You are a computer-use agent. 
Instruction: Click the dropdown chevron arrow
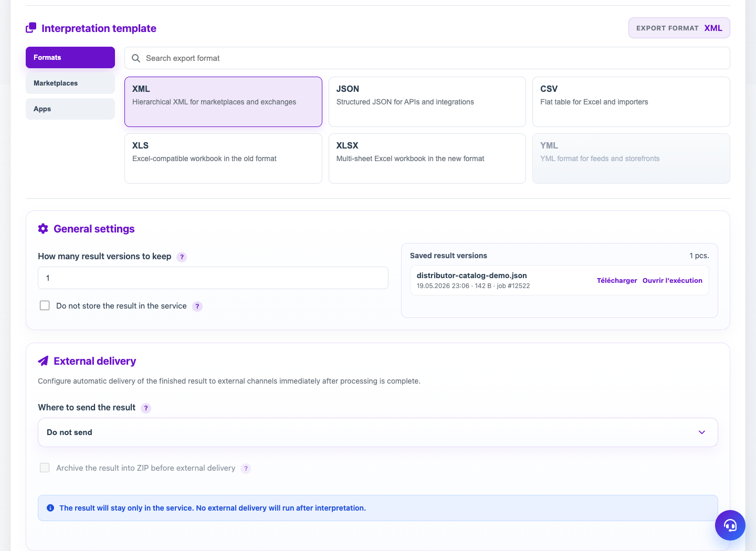(x=702, y=432)
